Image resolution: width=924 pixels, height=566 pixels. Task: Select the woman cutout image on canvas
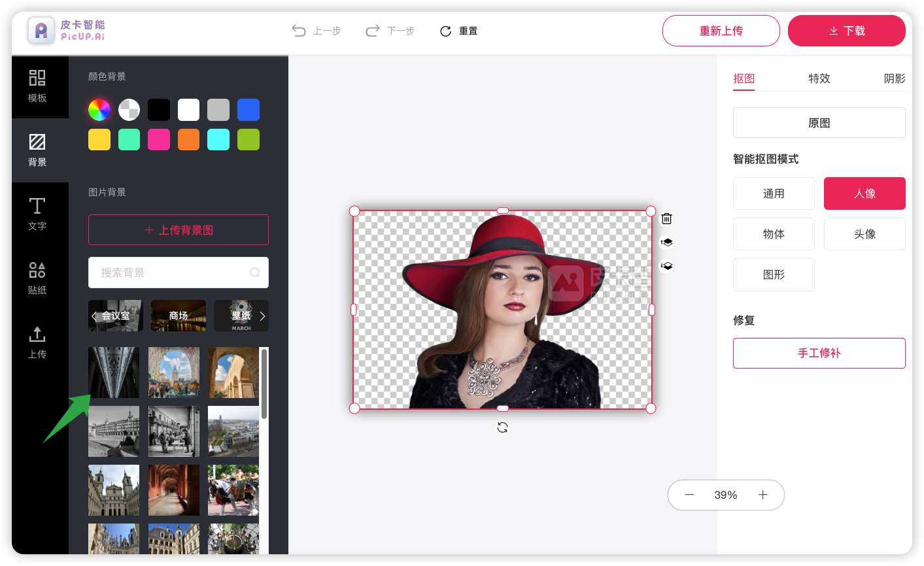[502, 310]
